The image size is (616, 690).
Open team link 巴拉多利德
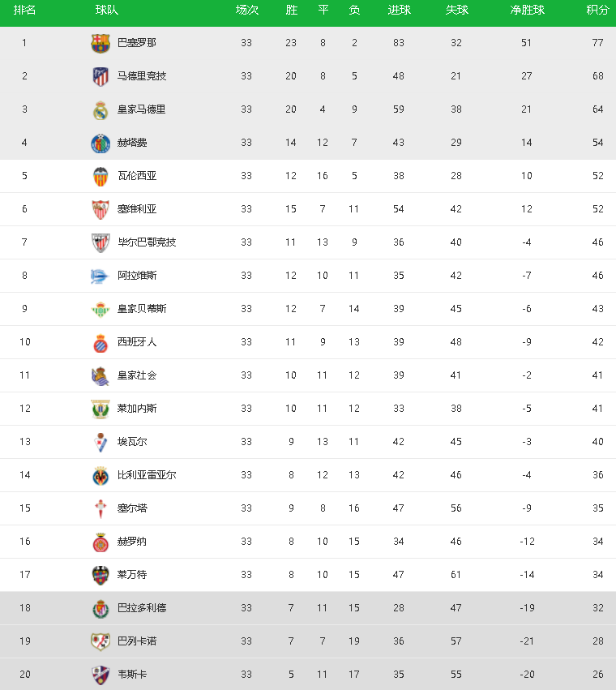pyautogui.click(x=142, y=608)
